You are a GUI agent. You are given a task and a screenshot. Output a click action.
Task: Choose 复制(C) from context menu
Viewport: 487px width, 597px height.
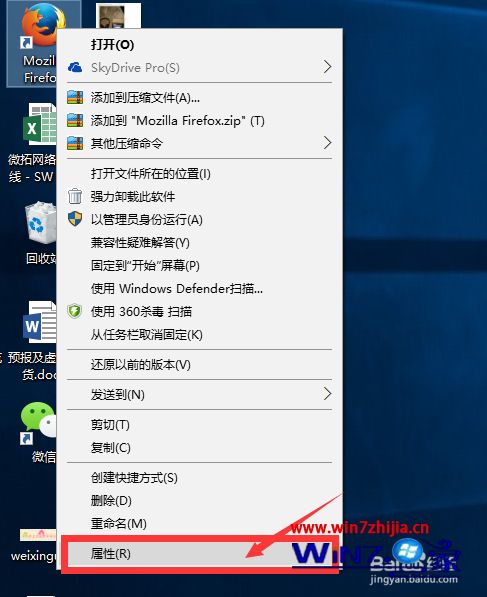click(200, 447)
